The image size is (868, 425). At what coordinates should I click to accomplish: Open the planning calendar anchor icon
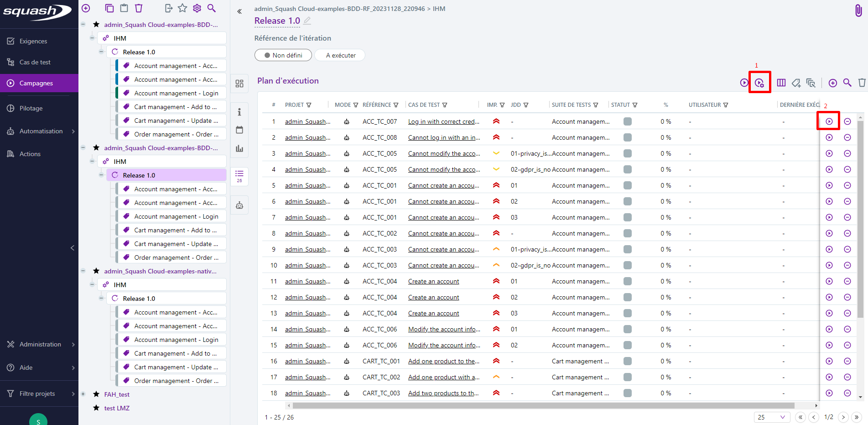coord(239,130)
